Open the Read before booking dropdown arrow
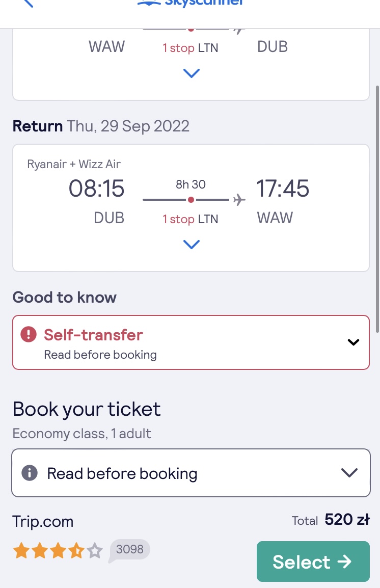 (x=349, y=472)
